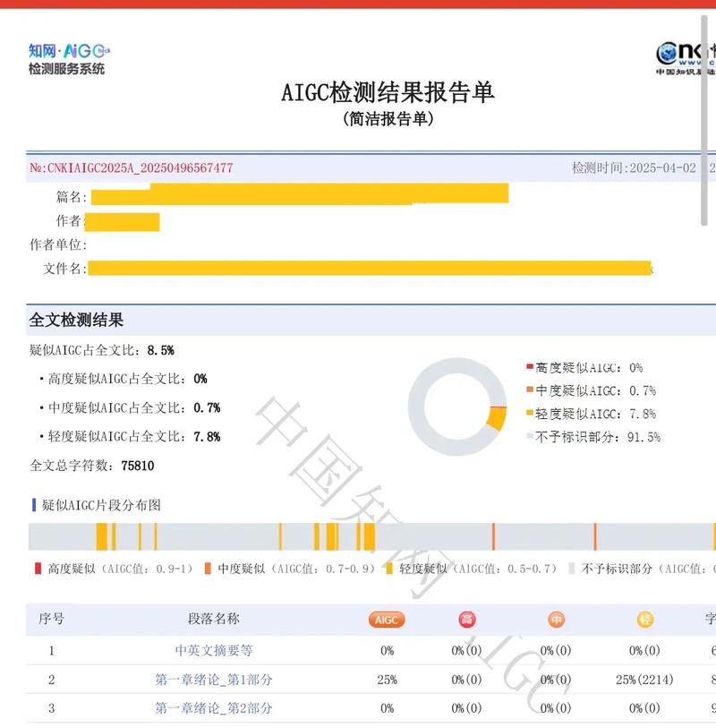716x728 pixels.
Task: Click the red 高 column header badge
Action: (462, 619)
